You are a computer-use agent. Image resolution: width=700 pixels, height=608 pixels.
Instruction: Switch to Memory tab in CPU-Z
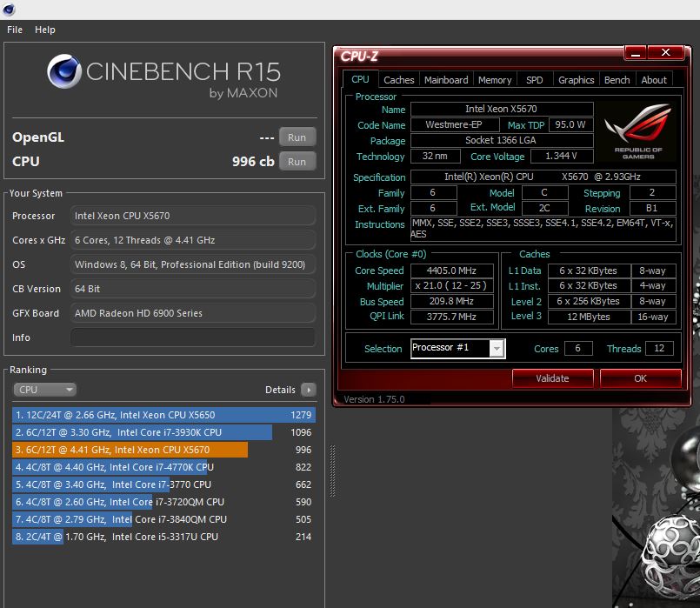coord(495,80)
